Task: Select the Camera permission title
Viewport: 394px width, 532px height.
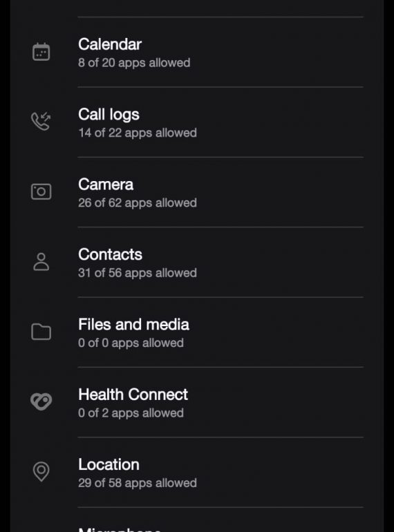Action: pos(106,184)
